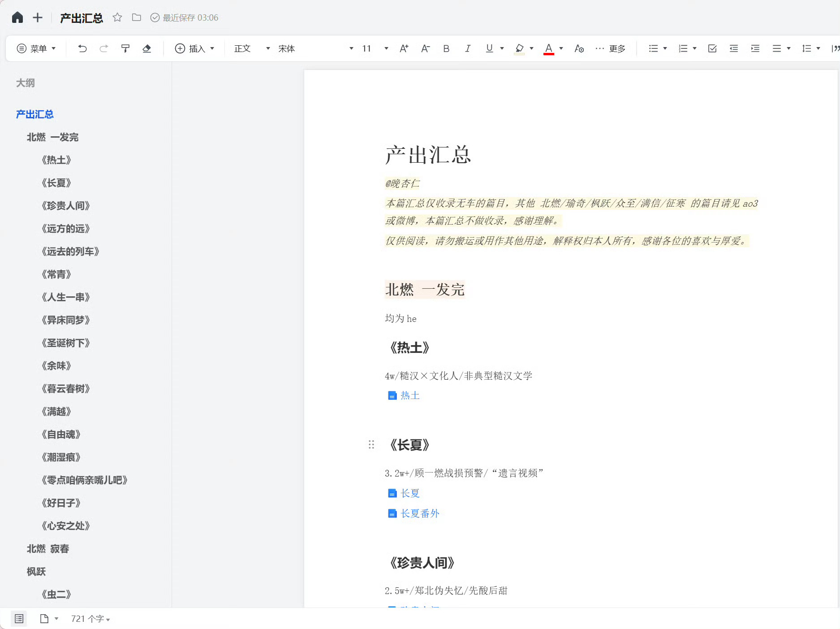This screenshot has height=629, width=840.
Task: Select outline entry 《热土》
Action: coord(56,160)
